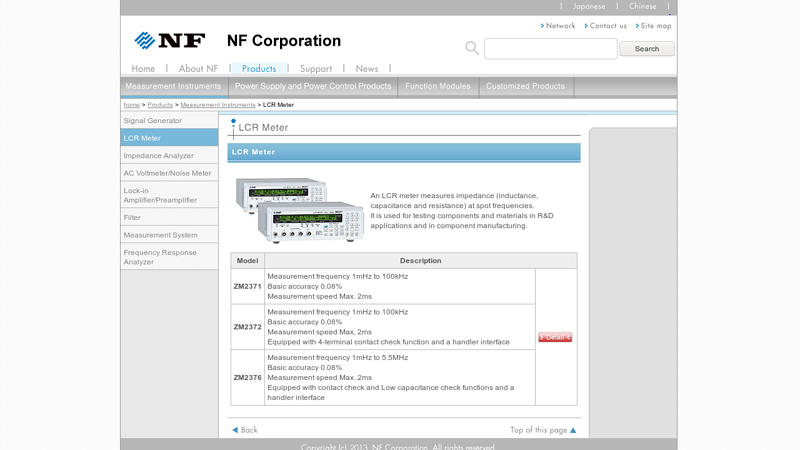Open Signal Generator in the sidebar
800x450 pixels.
click(x=169, y=120)
